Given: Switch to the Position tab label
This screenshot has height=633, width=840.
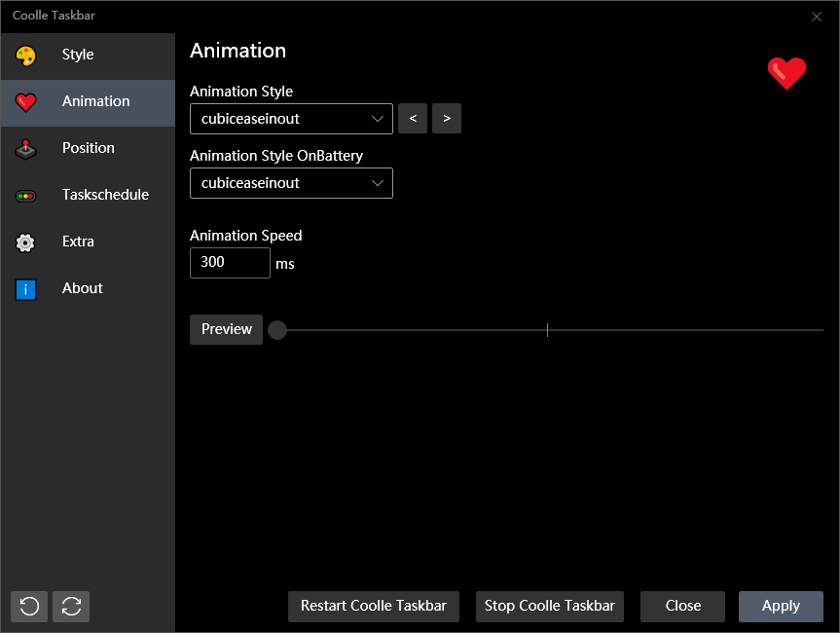Looking at the screenshot, I should [x=89, y=148].
